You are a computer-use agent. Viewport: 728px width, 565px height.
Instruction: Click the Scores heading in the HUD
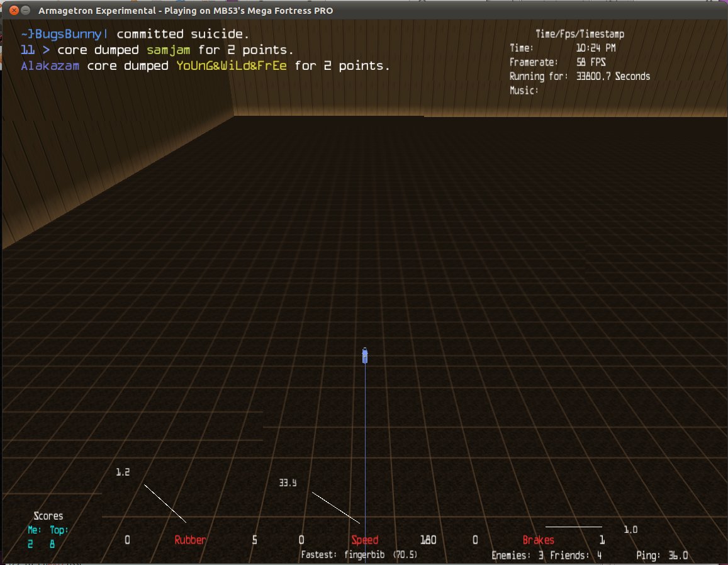(48, 516)
